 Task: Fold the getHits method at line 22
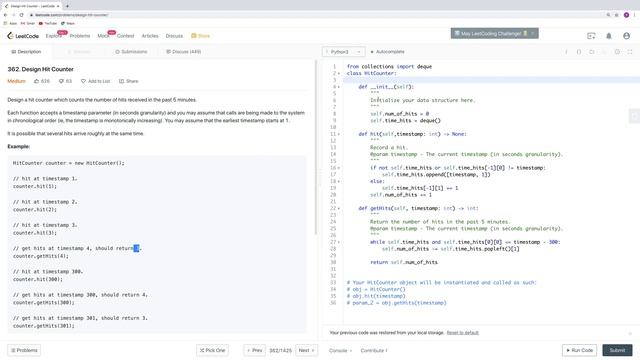tap(339, 209)
